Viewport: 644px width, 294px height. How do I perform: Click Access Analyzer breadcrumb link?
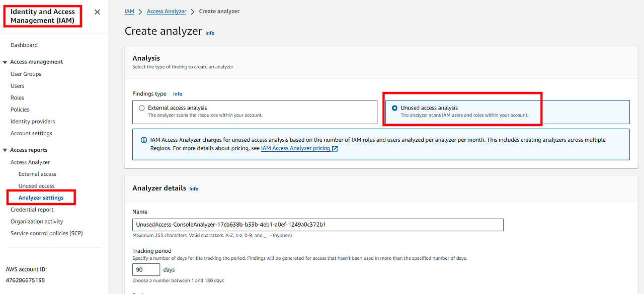167,12
